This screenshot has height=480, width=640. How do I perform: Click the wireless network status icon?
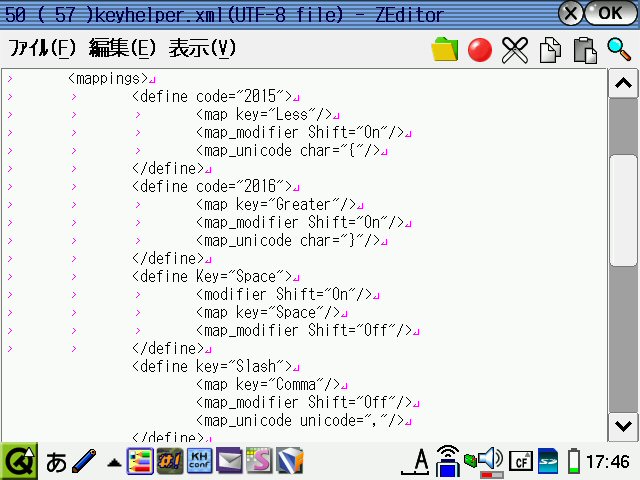click(449, 461)
